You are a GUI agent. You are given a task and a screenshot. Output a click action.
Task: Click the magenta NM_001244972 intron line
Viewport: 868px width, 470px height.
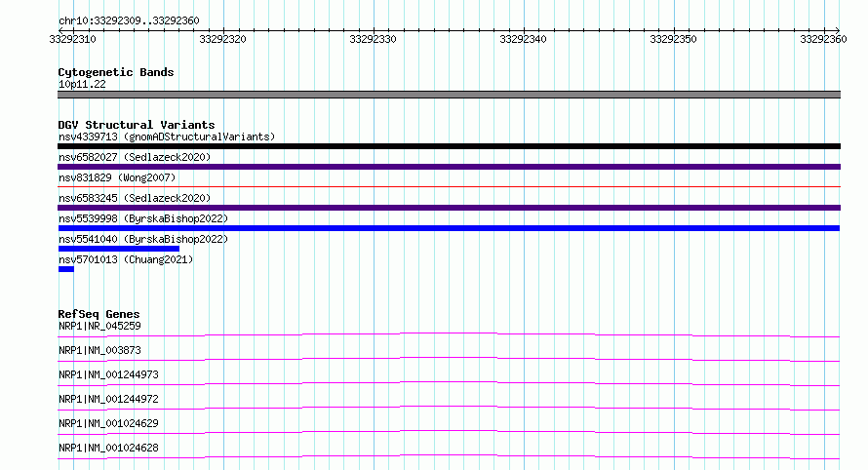click(x=449, y=407)
